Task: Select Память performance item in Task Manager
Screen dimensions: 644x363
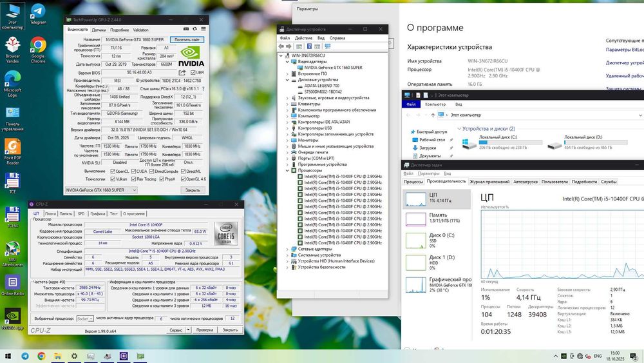Action: click(x=437, y=219)
